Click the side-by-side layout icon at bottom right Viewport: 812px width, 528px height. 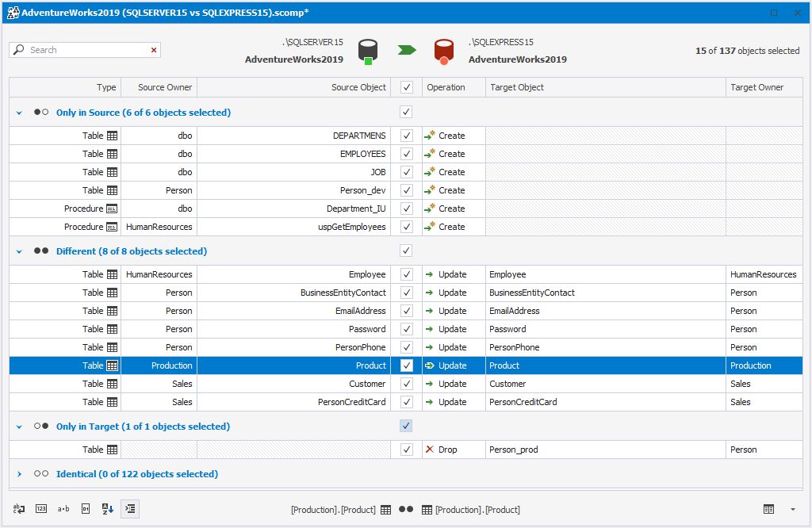(768, 509)
